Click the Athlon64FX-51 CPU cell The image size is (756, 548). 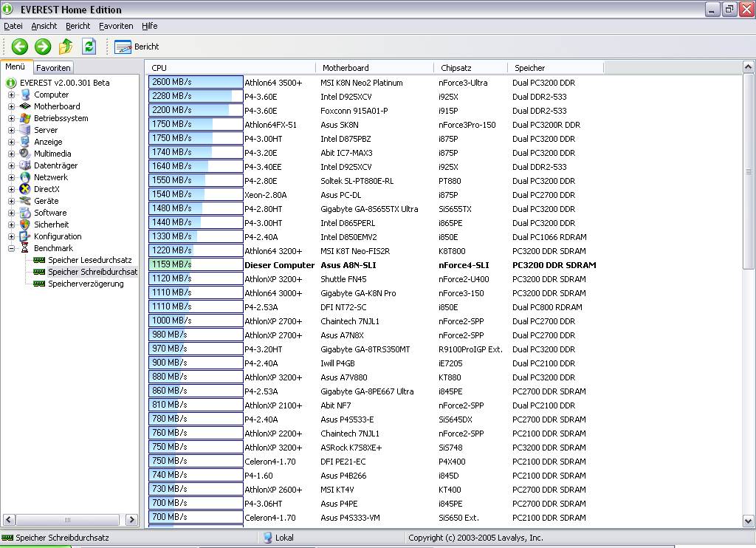pyautogui.click(x=270, y=125)
